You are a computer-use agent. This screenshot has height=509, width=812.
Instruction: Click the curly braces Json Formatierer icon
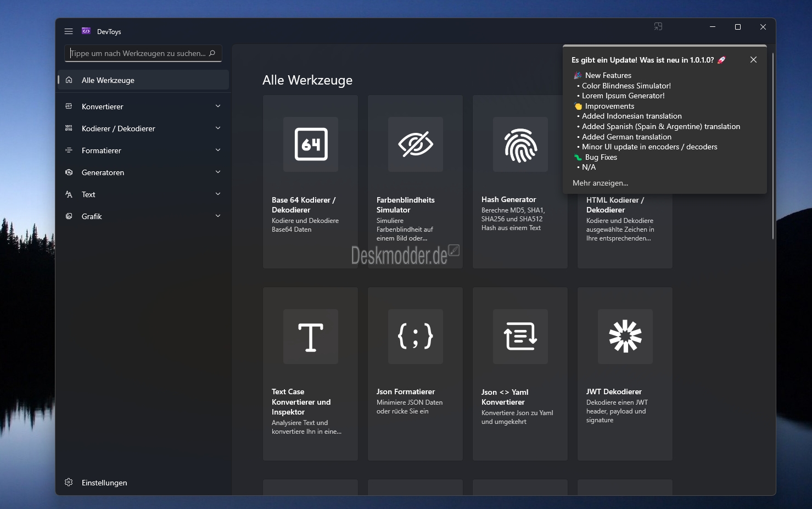(416, 337)
